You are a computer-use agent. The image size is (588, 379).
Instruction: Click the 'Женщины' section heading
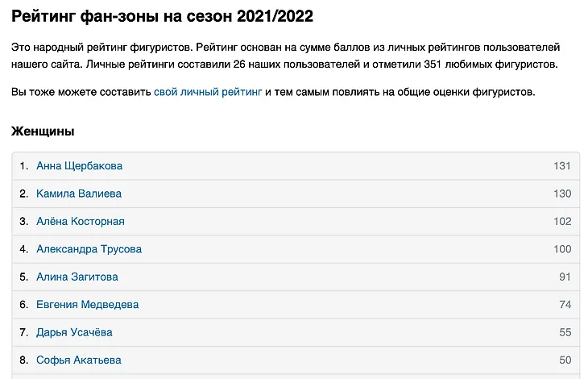43,131
